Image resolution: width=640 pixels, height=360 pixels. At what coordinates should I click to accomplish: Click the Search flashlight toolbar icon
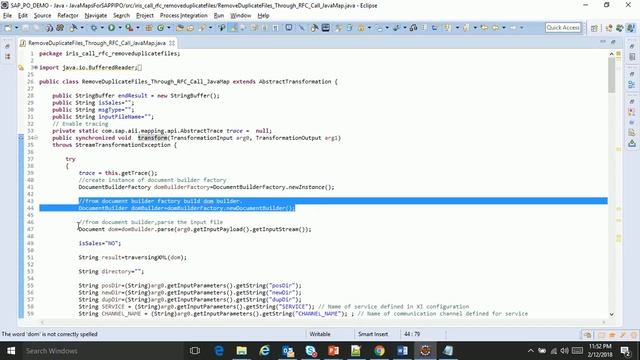pyautogui.click(x=201, y=28)
